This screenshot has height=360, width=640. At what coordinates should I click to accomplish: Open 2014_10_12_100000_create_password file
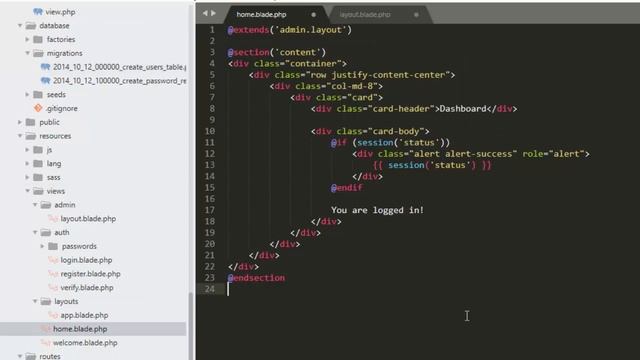click(x=120, y=81)
